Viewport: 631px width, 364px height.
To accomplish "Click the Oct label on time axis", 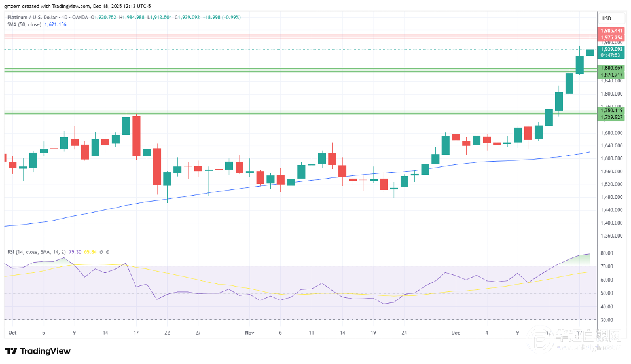I will click(x=11, y=332).
